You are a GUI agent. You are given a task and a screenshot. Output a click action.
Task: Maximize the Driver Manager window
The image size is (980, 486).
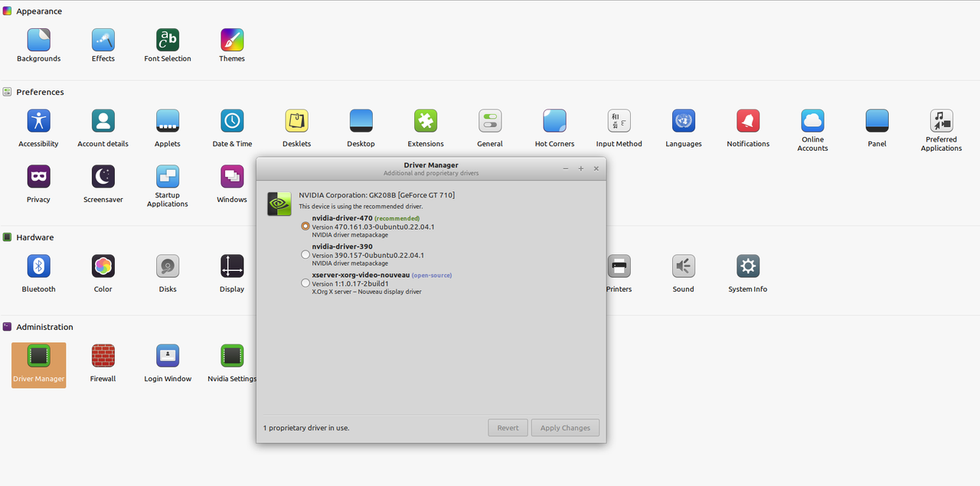coord(581,168)
